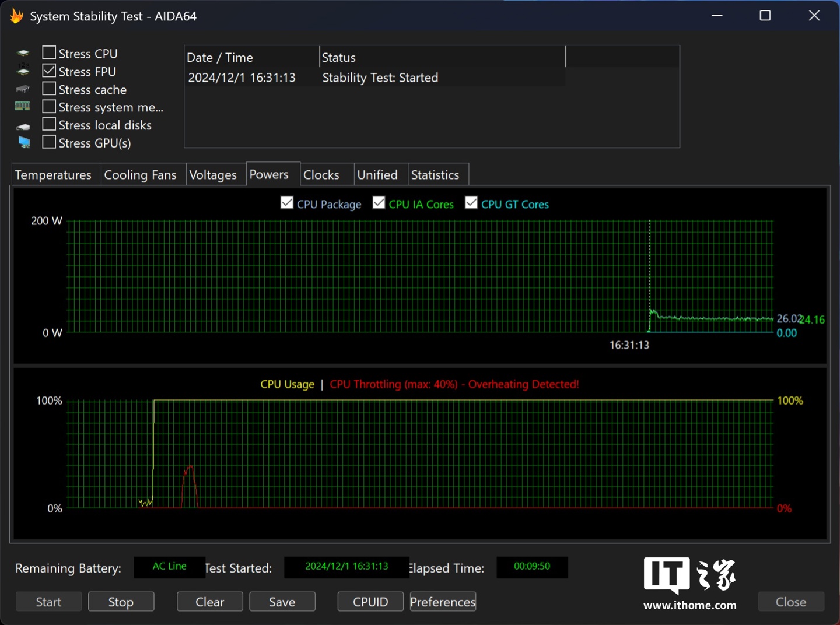This screenshot has height=625, width=840.
Task: Click the memory module icon beside Stress system memory
Action: point(23,106)
